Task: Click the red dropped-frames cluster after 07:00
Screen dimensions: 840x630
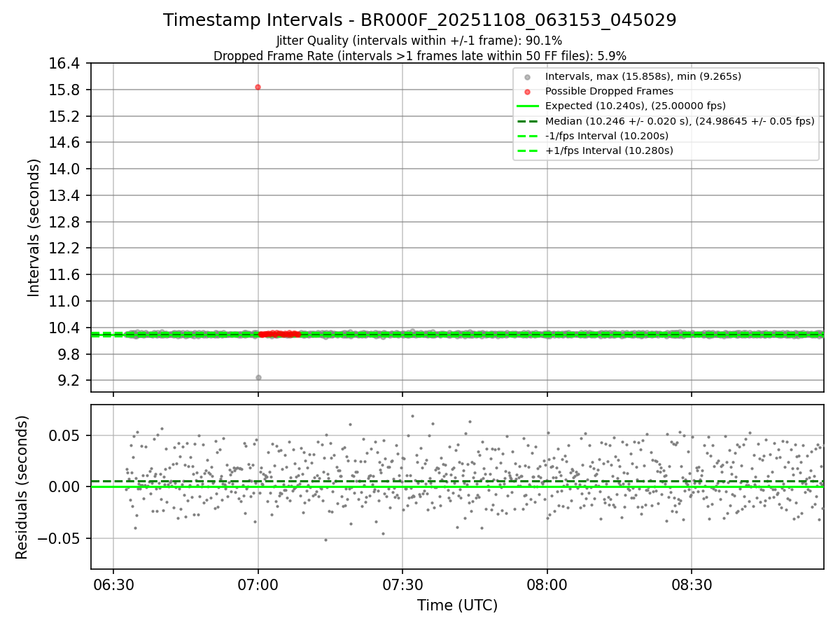Action: (x=279, y=334)
